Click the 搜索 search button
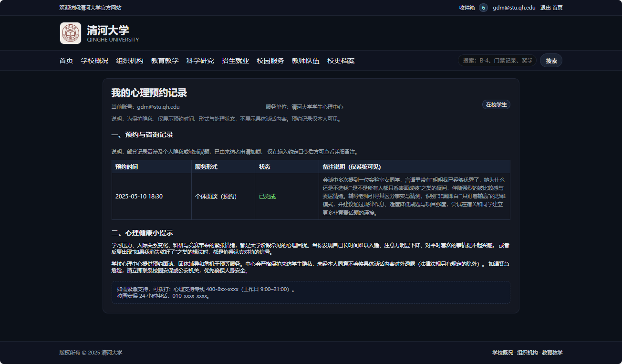This screenshot has height=364, width=622. (551, 60)
